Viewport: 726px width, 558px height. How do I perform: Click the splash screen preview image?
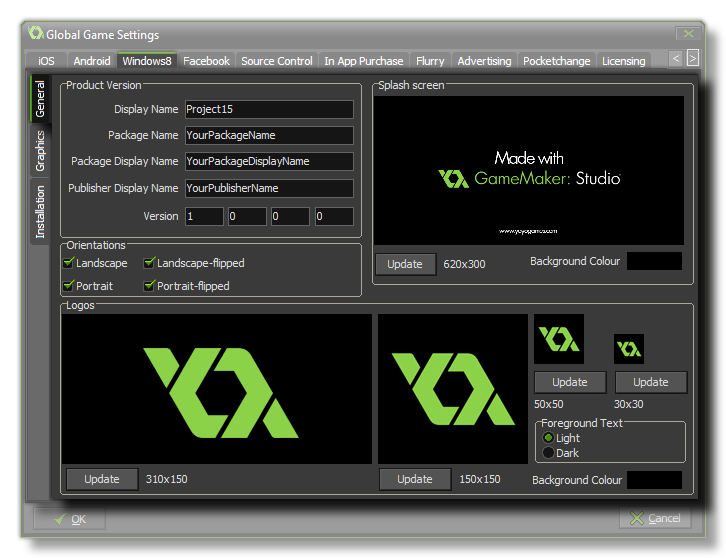click(529, 170)
